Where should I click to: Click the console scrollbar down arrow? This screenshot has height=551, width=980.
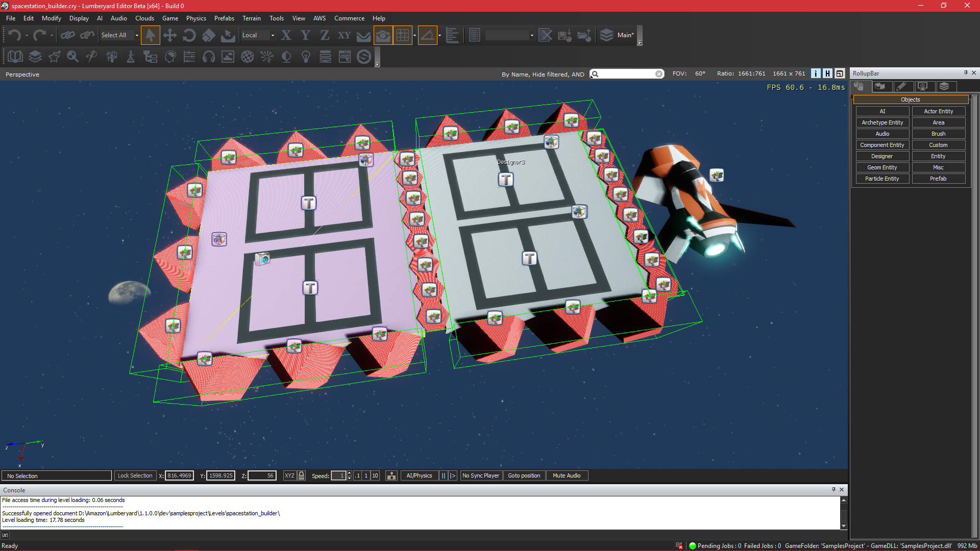(843, 526)
